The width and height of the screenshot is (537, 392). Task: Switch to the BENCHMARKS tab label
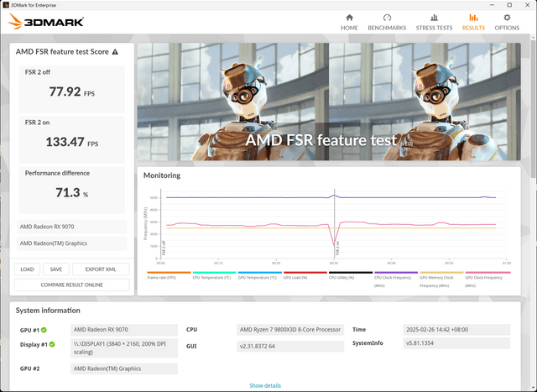[x=387, y=28]
